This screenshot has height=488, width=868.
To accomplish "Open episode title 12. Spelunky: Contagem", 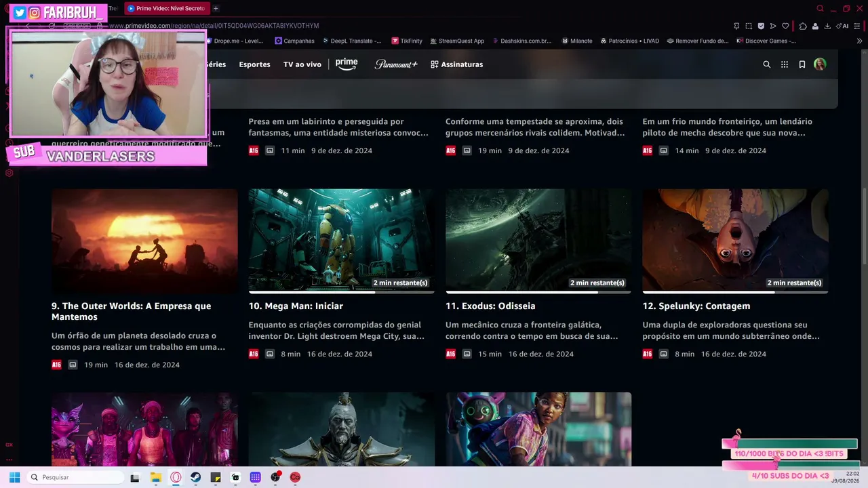I will pyautogui.click(x=696, y=306).
